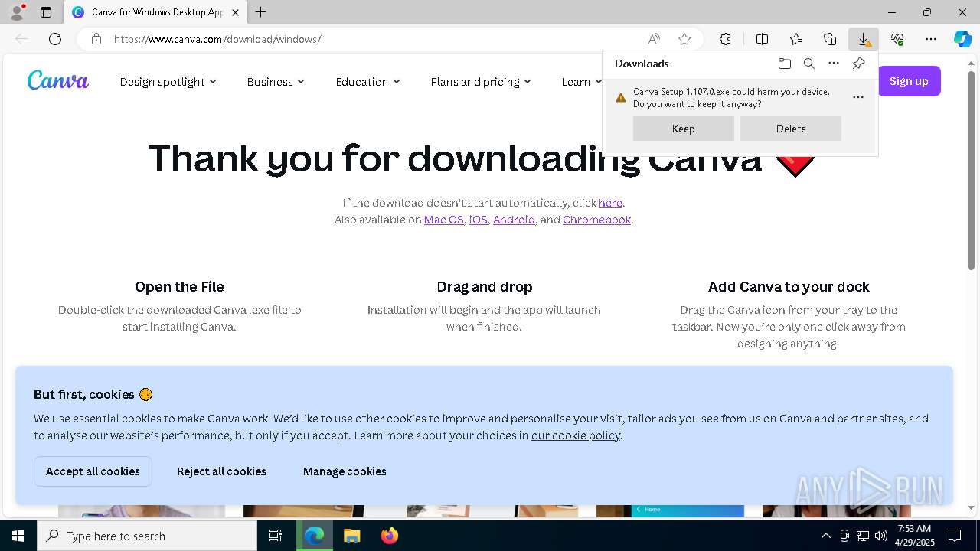
Task: Open the iOS download link
Action: 479,220
